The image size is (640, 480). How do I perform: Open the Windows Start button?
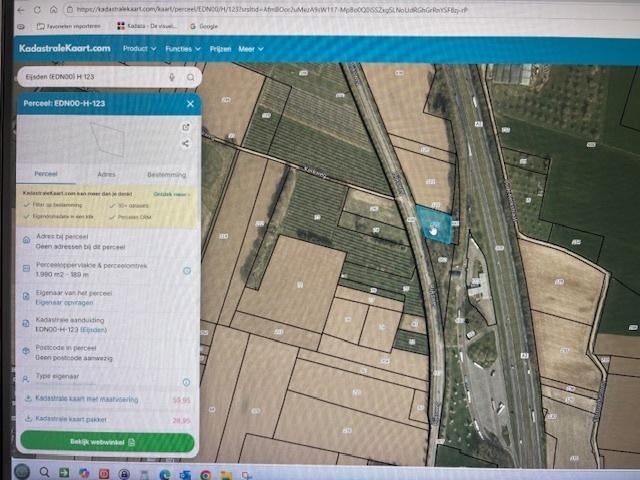click(22, 472)
